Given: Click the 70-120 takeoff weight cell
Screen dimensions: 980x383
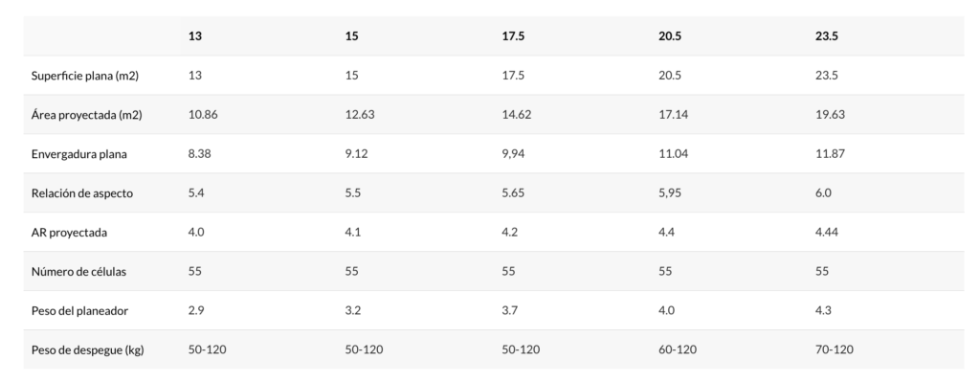Looking at the screenshot, I should point(835,349).
